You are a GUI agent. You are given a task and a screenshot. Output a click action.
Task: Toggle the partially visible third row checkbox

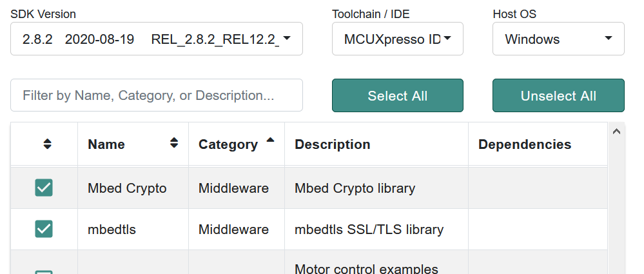[44, 270]
